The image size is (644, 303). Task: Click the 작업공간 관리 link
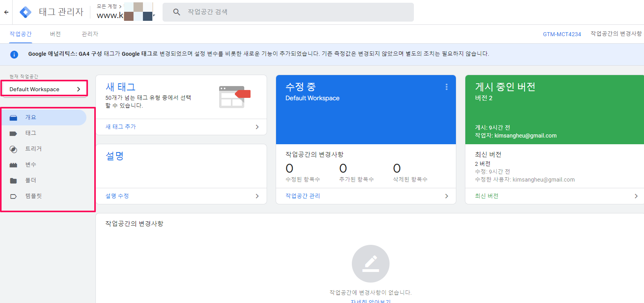pyautogui.click(x=303, y=196)
